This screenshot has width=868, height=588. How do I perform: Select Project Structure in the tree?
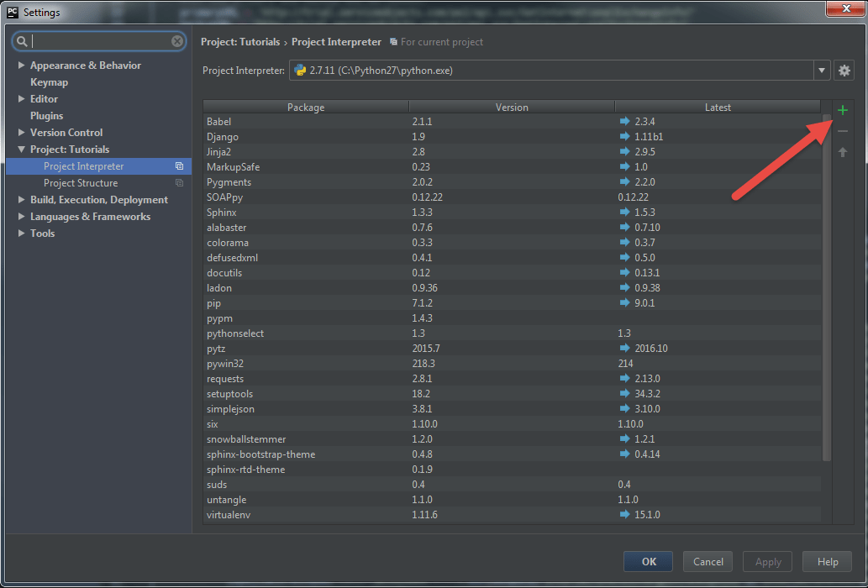[x=98, y=182]
